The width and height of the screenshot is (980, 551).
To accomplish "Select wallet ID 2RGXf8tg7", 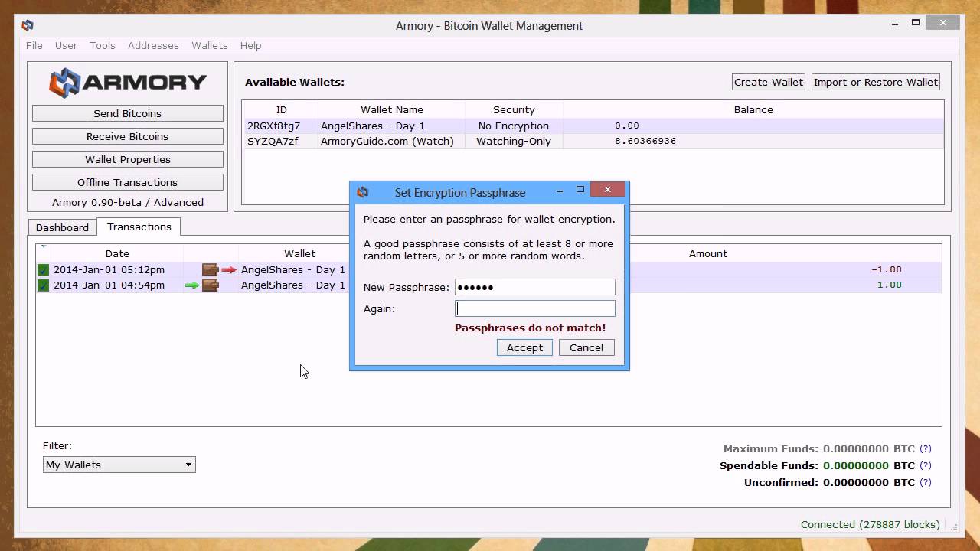I will tap(273, 126).
